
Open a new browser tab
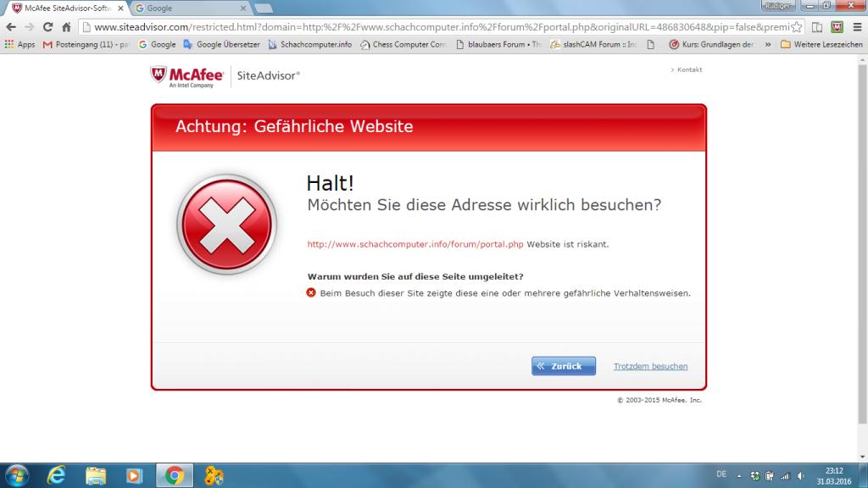click(x=263, y=8)
